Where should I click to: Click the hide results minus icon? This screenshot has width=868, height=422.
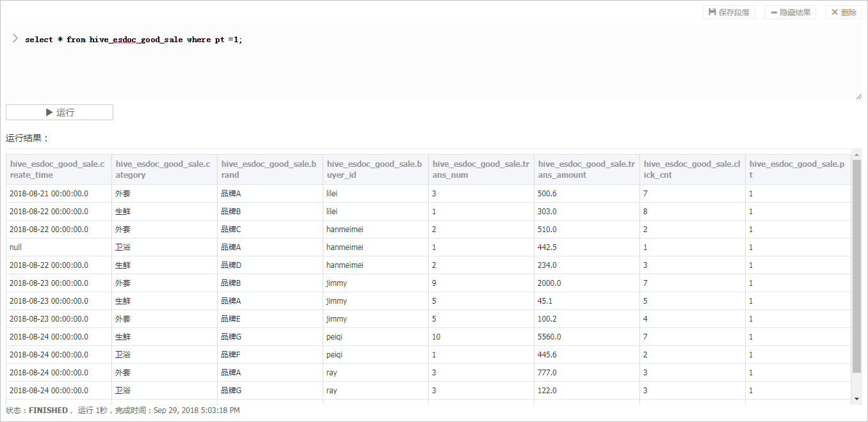click(x=773, y=12)
